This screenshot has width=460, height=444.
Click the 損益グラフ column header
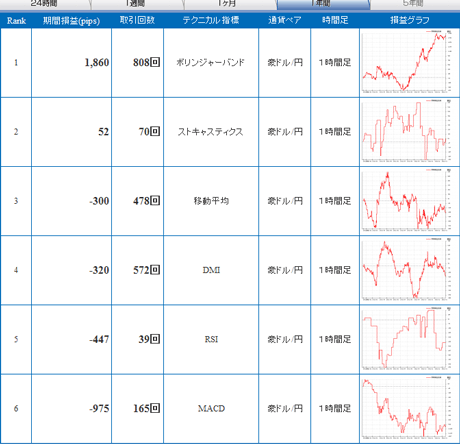tap(410, 20)
